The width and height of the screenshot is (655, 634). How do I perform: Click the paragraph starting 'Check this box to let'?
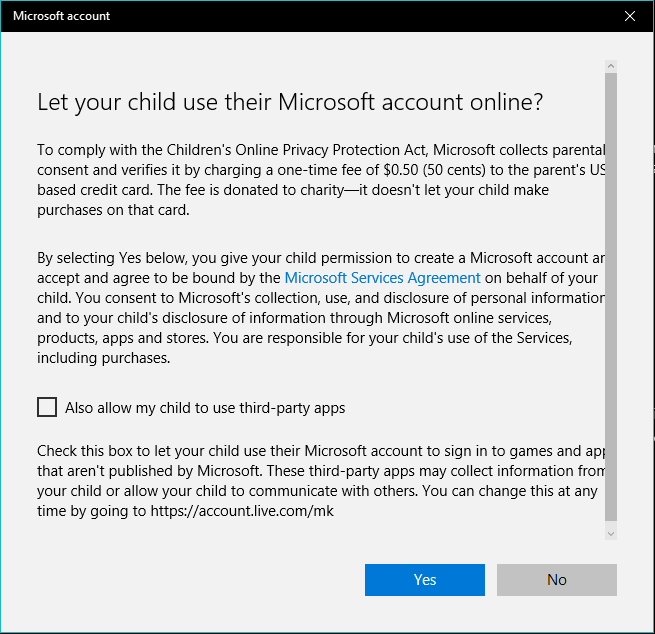(321, 481)
